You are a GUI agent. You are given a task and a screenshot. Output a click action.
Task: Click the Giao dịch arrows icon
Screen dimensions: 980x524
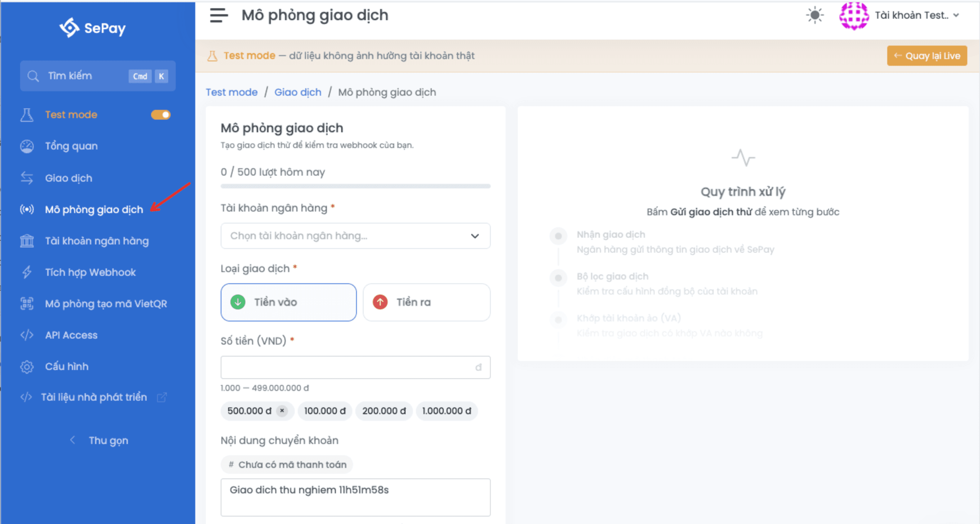click(27, 178)
